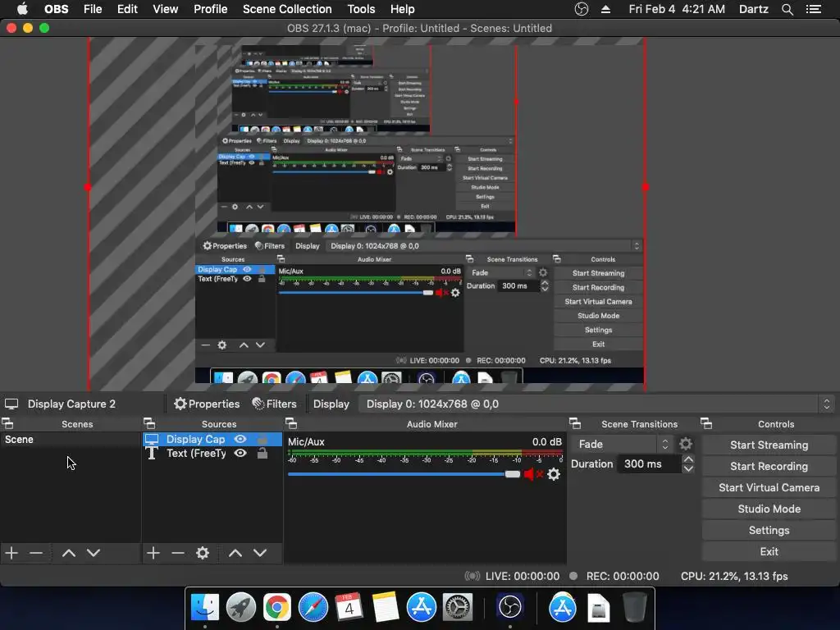
Task: Toggle lock on Display Cap source
Action: 262,439
